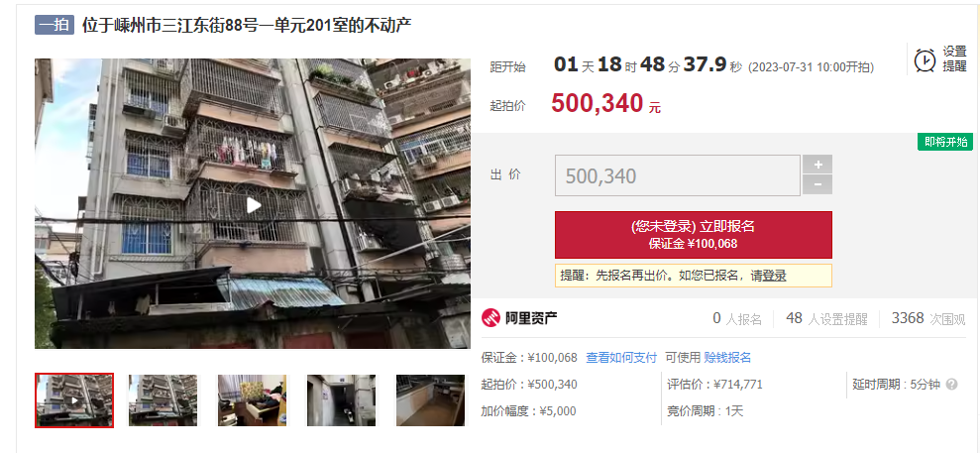Click the red 立即报名 signup button

pyautogui.click(x=693, y=234)
